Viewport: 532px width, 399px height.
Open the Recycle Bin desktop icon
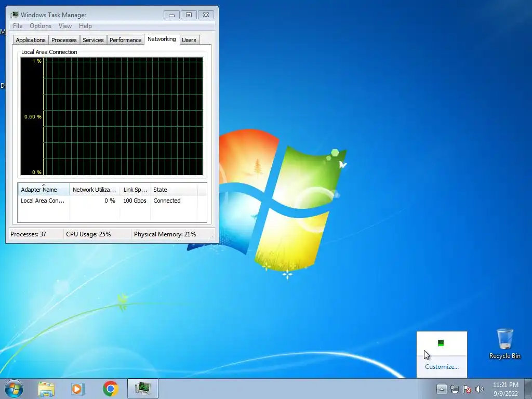pos(504,344)
